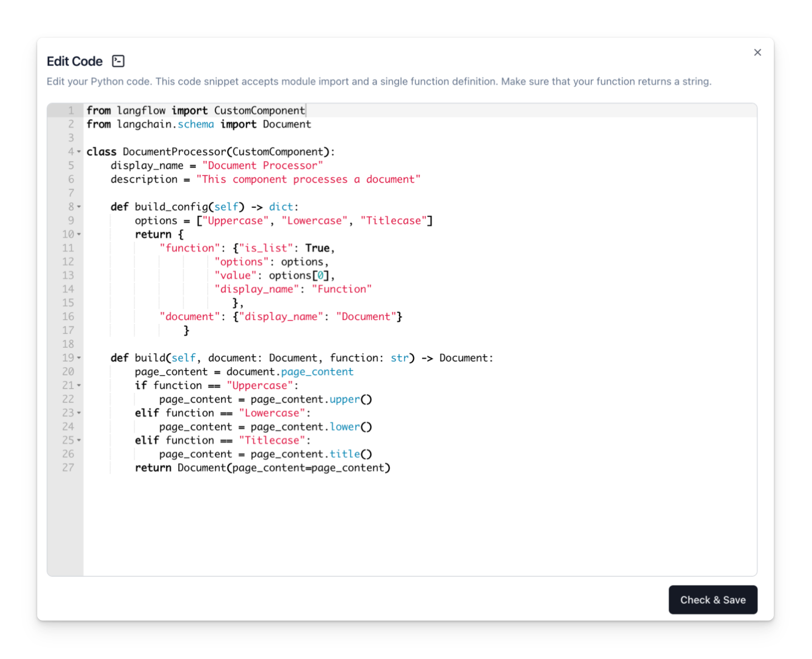Click the Check & Save button

(713, 600)
